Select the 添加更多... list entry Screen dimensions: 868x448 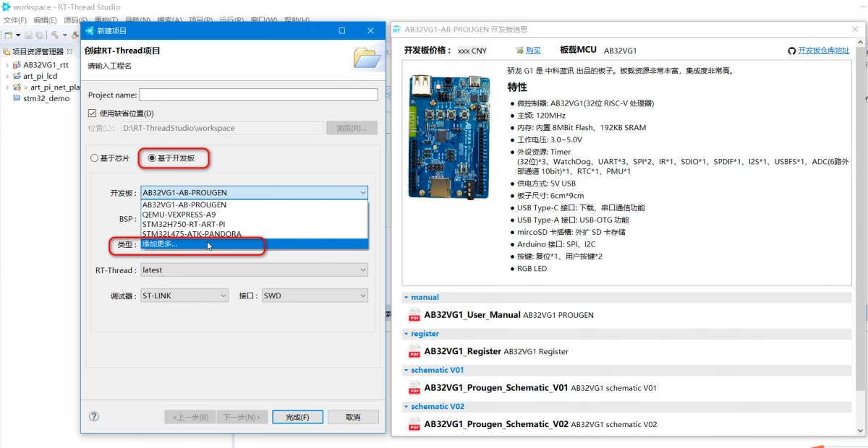(254, 244)
